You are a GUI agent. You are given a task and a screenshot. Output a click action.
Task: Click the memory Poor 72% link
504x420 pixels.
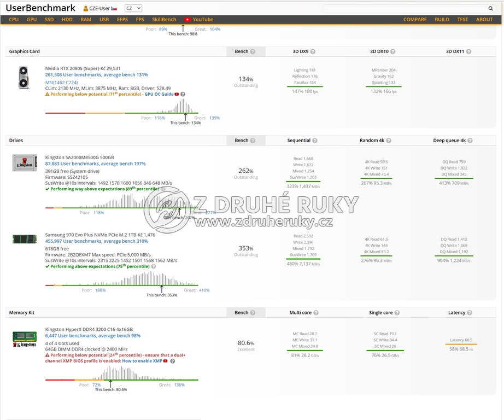coord(96,385)
